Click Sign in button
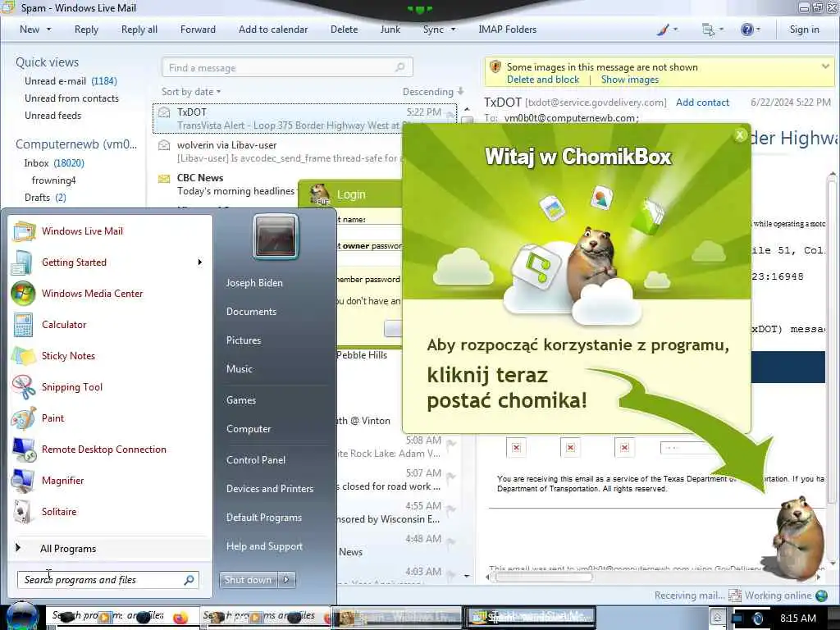 [804, 30]
